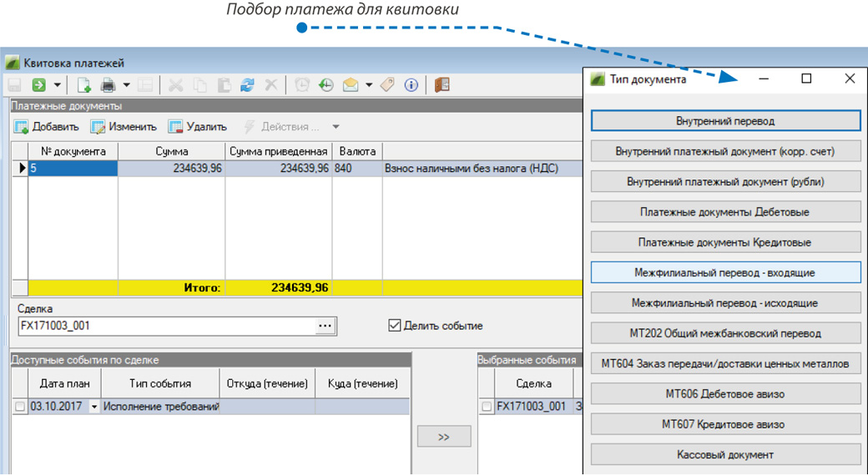Click the green arrow execute icon in toolbar
Screen dimensions: 868x476
pos(38,85)
